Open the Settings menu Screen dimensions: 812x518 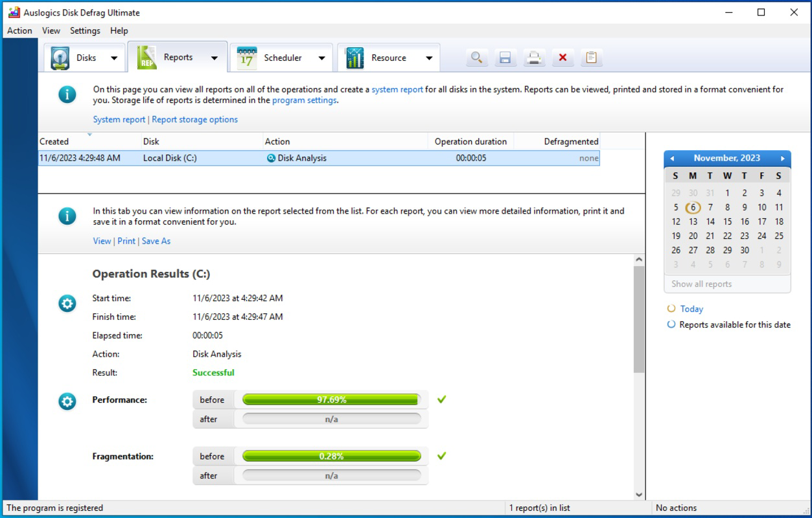[x=85, y=30]
